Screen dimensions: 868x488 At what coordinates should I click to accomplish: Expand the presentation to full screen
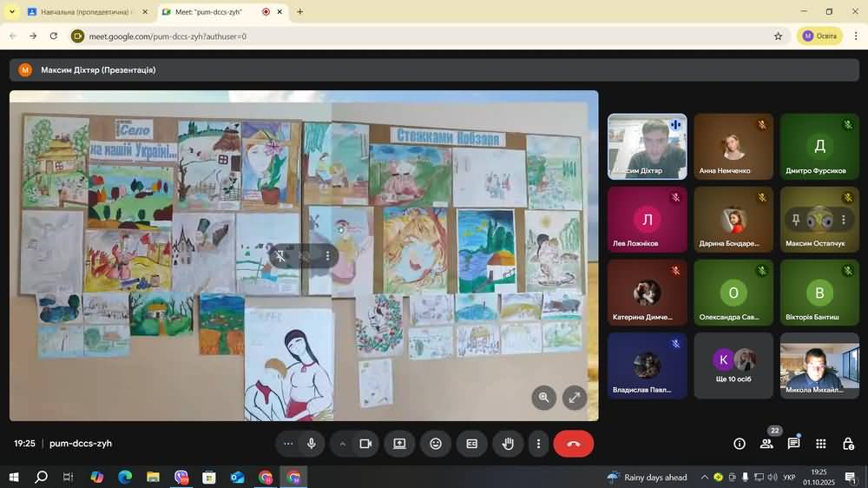tap(574, 398)
